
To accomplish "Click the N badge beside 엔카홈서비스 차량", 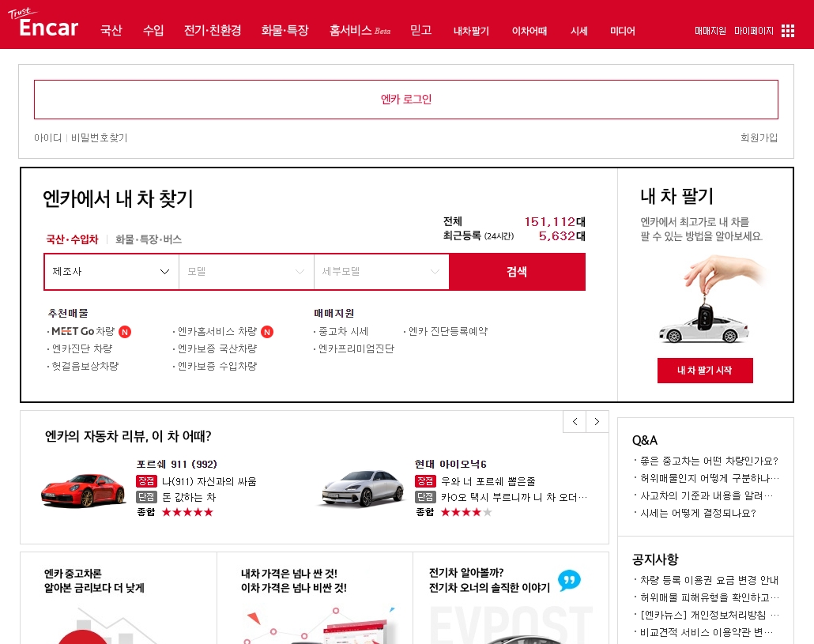I will [267, 332].
